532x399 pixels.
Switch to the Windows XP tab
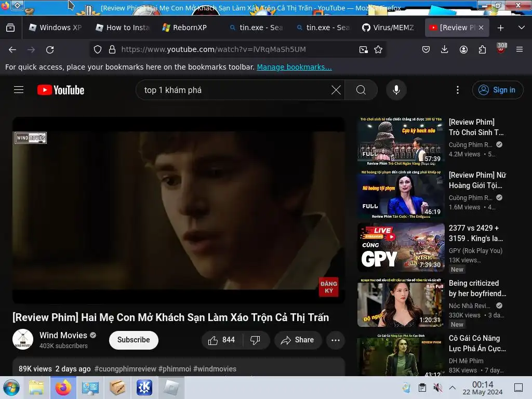pos(55,28)
